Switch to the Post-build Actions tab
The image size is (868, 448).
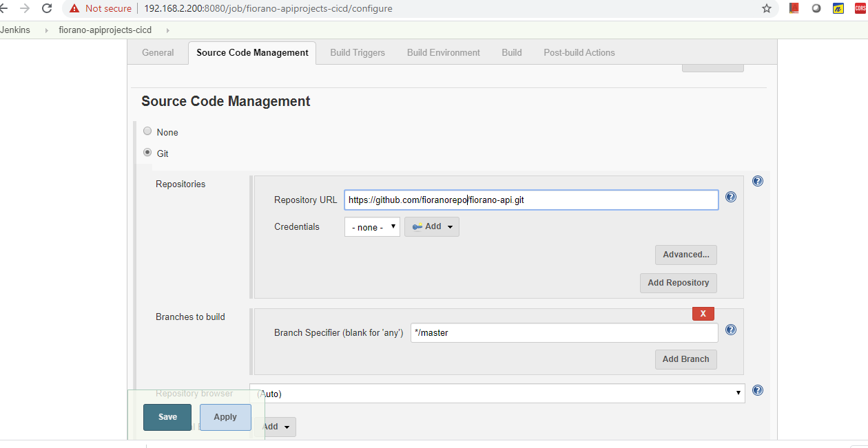click(579, 52)
